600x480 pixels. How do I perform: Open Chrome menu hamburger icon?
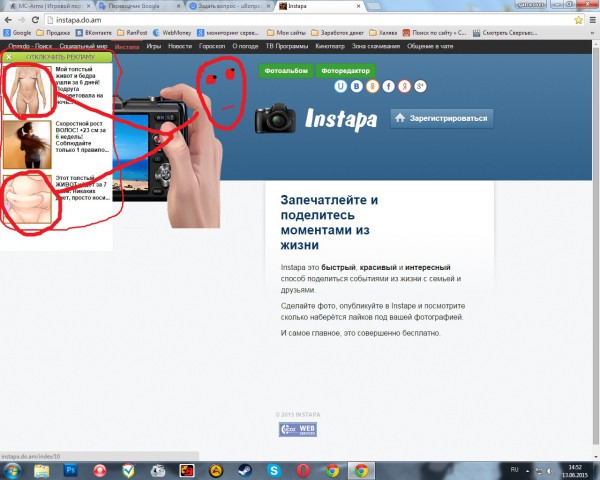tap(592, 20)
